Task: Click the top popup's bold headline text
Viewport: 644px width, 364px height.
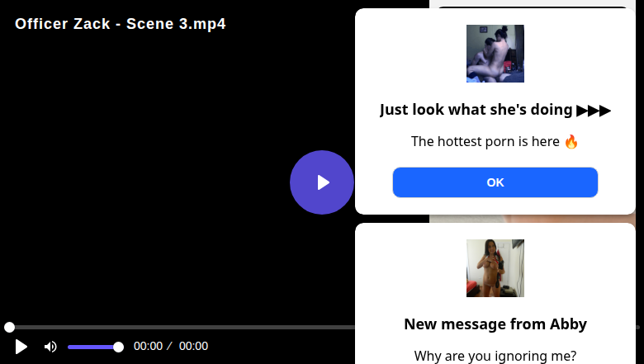Action: 476,110
